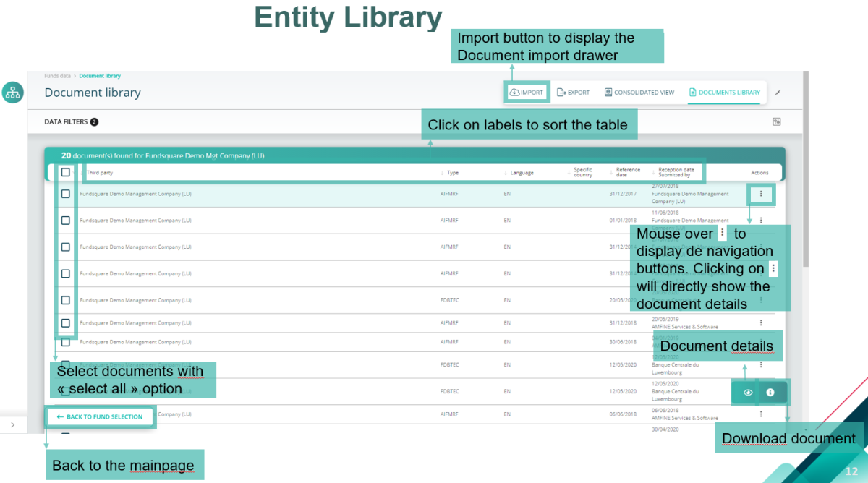Check the checkbox beside the FDBTEC document row
This screenshot has width=868, height=483.
(65, 299)
